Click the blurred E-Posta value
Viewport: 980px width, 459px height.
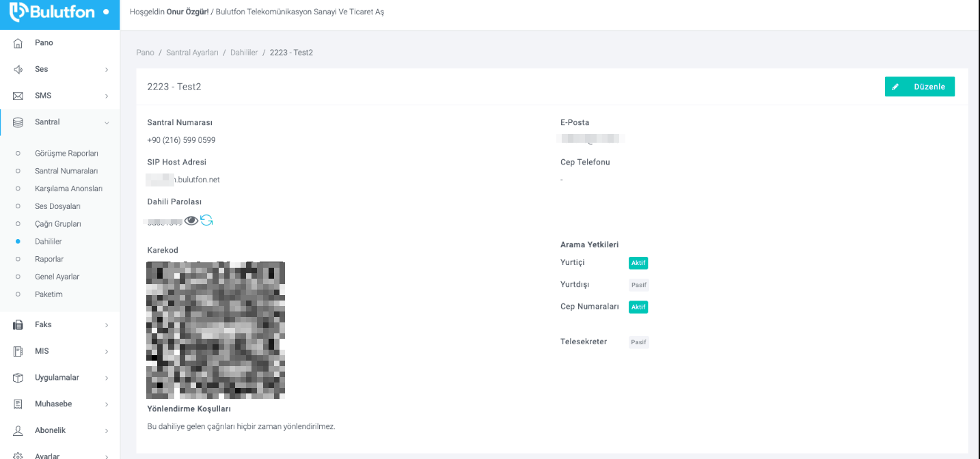tap(592, 139)
